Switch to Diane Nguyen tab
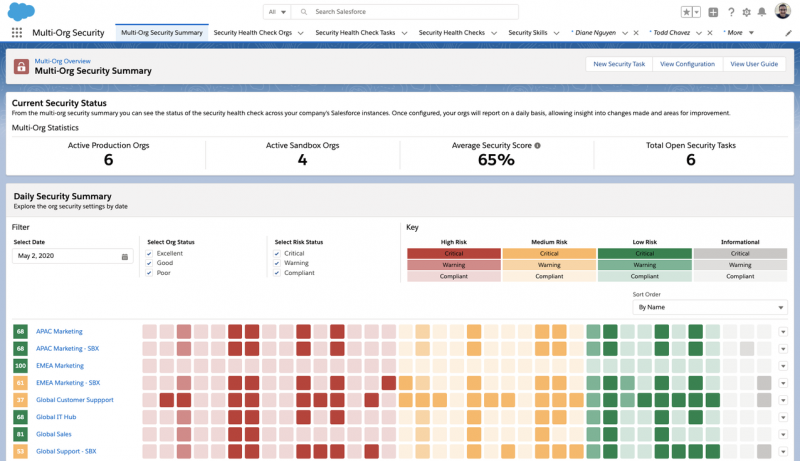The height and width of the screenshot is (461, 800). pyautogui.click(x=595, y=33)
